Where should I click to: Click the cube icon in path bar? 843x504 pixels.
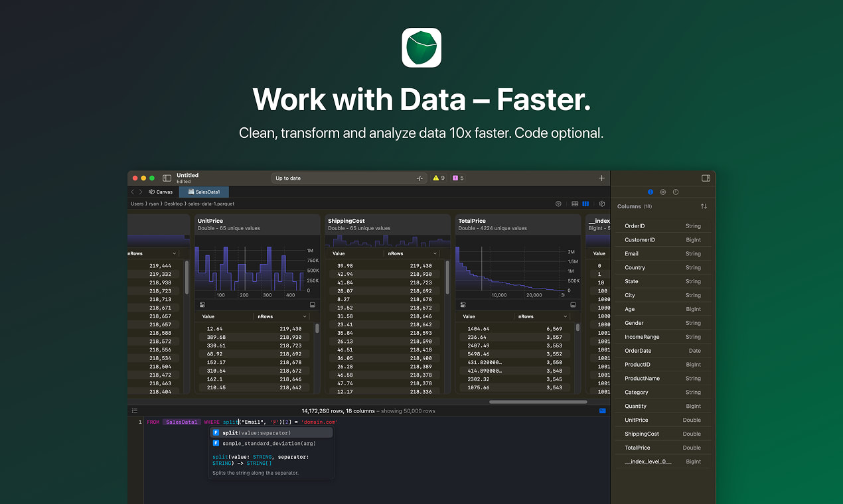602,204
